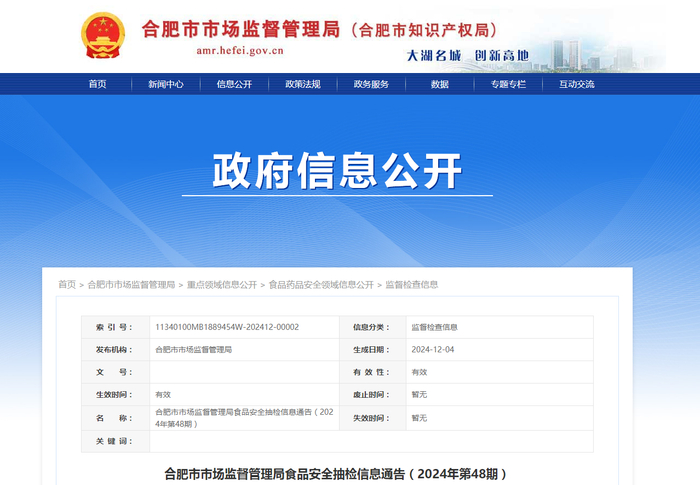Select the 数据 navigation item
Screen dimensions: 700x485
(x=440, y=84)
